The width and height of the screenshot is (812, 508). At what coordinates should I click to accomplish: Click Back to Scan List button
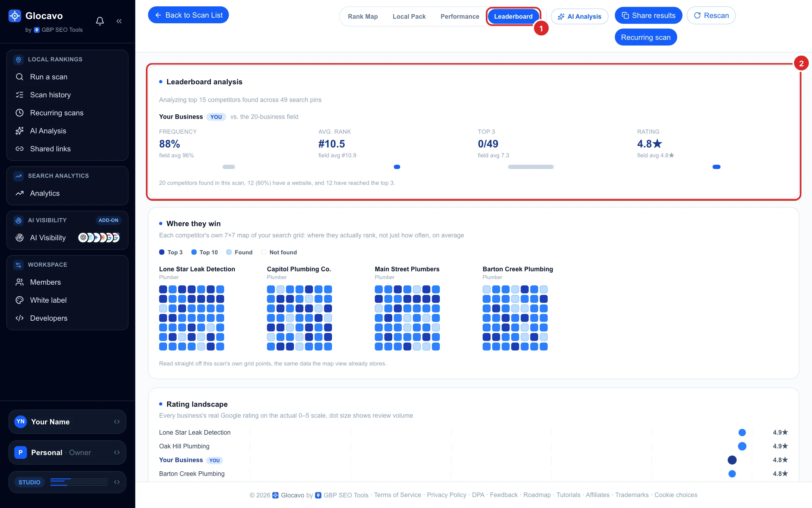(188, 15)
